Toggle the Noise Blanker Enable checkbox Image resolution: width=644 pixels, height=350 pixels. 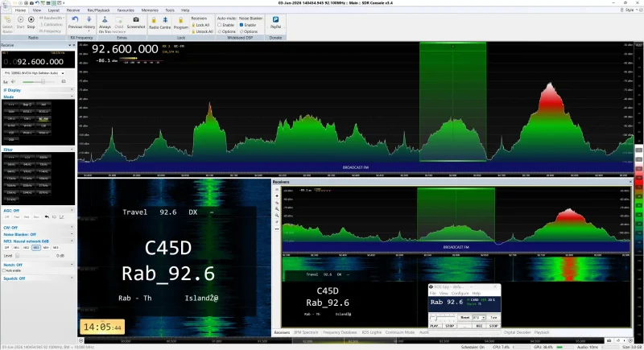click(x=242, y=25)
